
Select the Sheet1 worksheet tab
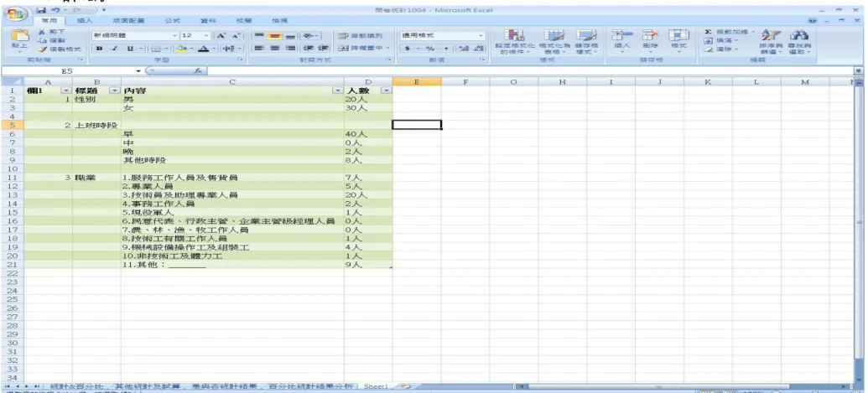(x=376, y=386)
